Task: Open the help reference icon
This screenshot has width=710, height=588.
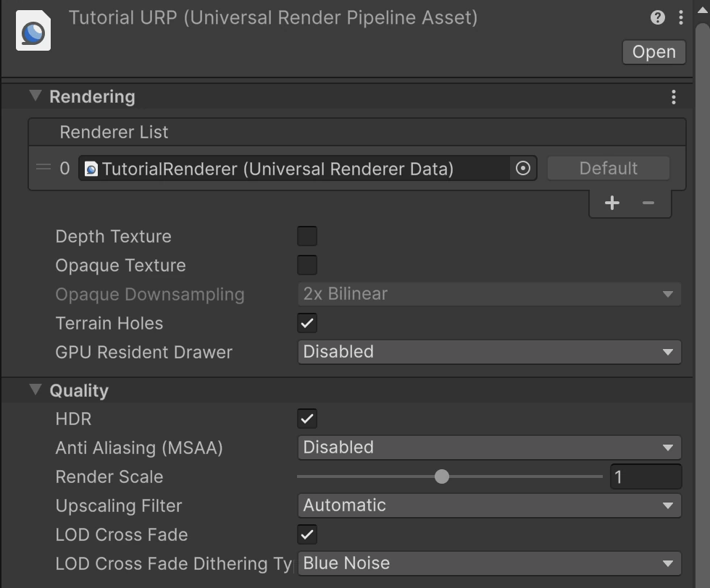Action: (x=658, y=17)
